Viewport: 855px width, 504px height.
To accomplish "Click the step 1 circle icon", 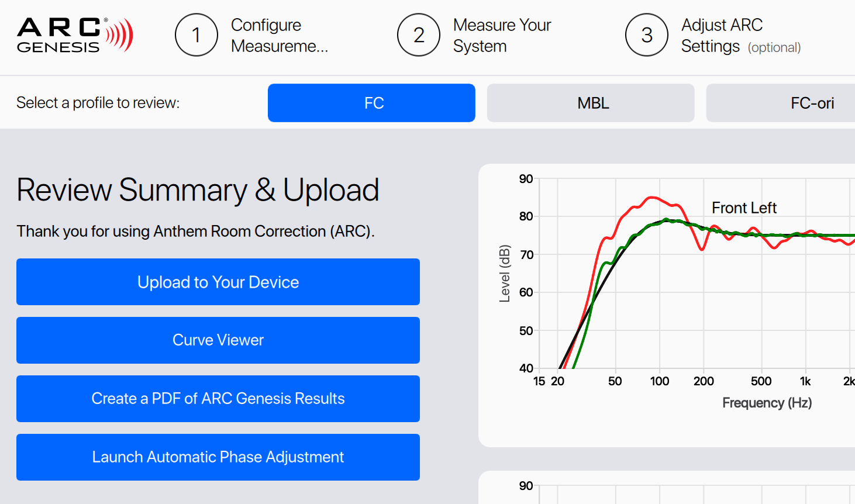I will (196, 35).
